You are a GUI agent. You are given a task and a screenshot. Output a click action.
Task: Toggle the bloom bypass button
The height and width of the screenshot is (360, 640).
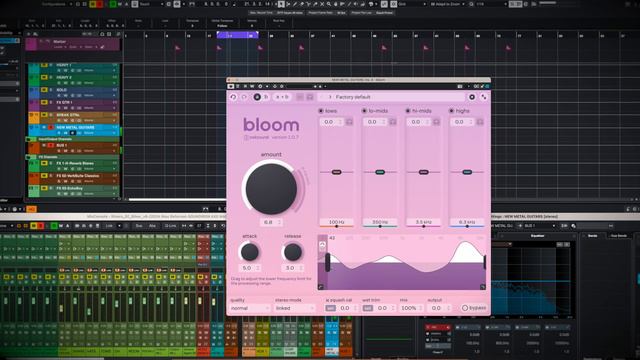[x=474, y=308]
